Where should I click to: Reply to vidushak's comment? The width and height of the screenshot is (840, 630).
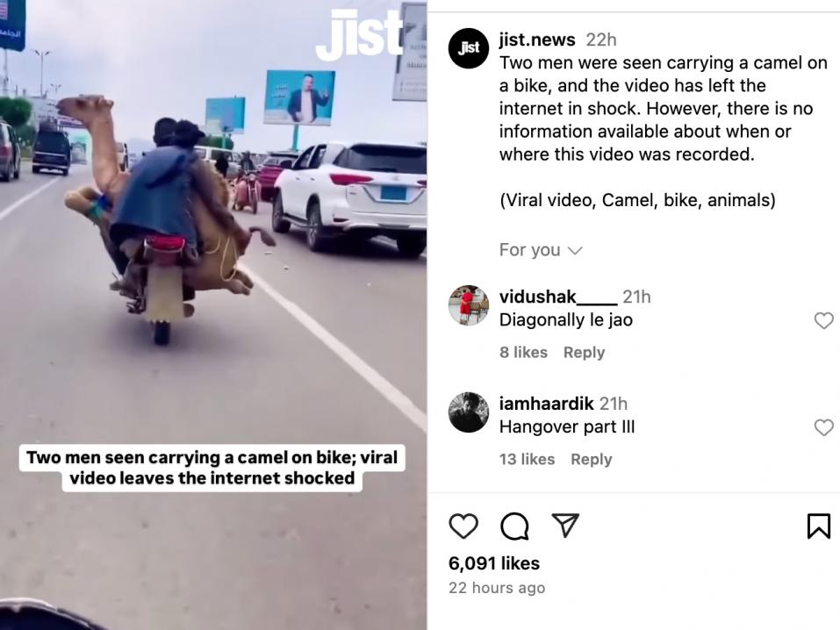[x=584, y=353]
